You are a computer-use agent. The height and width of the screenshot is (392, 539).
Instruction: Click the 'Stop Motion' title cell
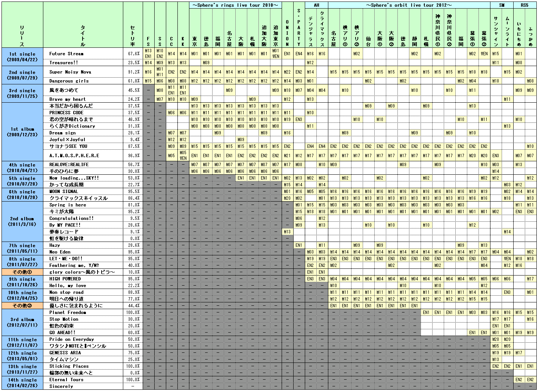(83, 319)
